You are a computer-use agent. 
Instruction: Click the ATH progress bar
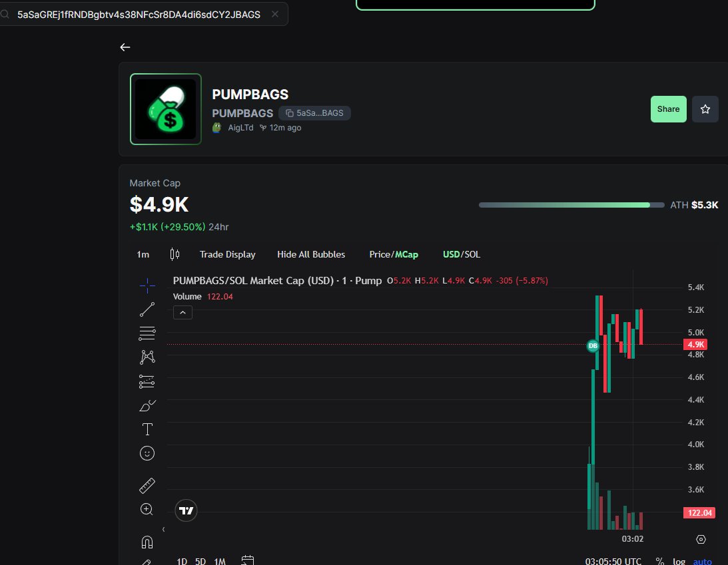pos(571,205)
